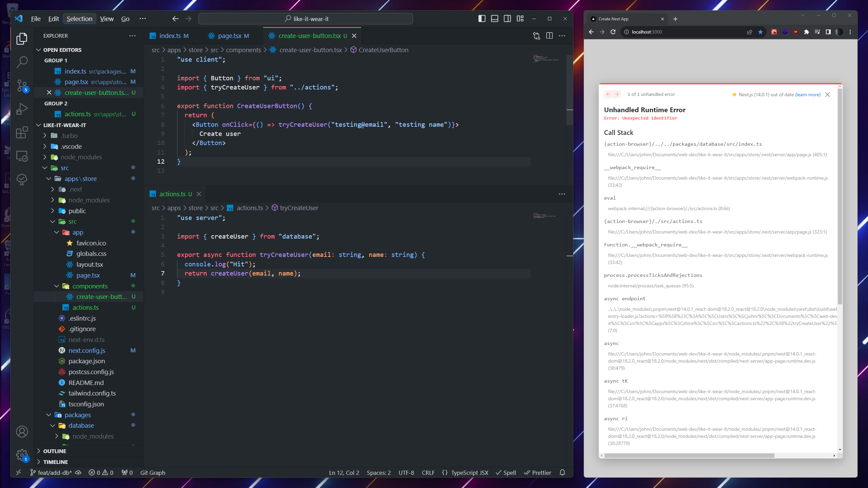Viewport: 868px width, 488px height.
Task: Open Run and Debug view
Action: pos(22,109)
